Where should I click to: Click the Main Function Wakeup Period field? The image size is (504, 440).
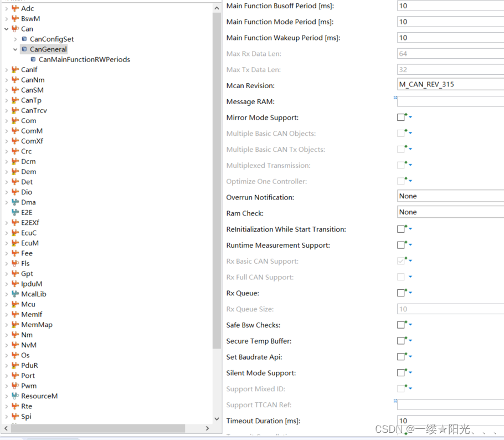tap(450, 37)
